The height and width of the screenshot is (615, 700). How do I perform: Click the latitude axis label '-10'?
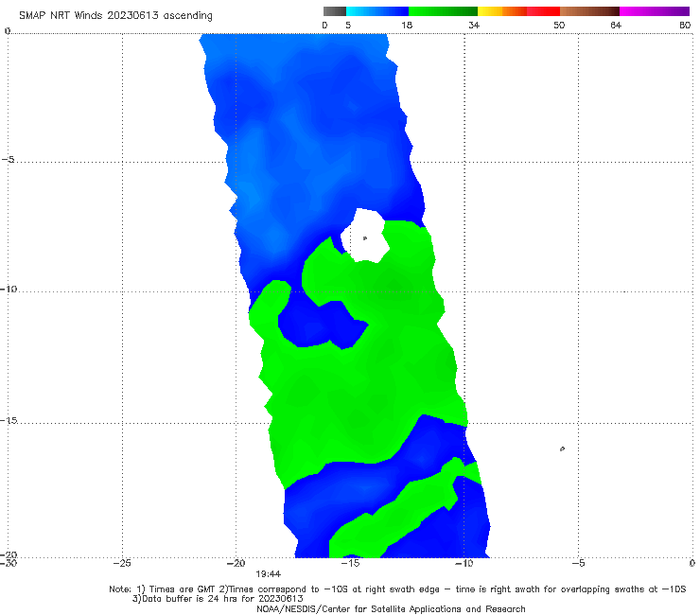pos(9,289)
